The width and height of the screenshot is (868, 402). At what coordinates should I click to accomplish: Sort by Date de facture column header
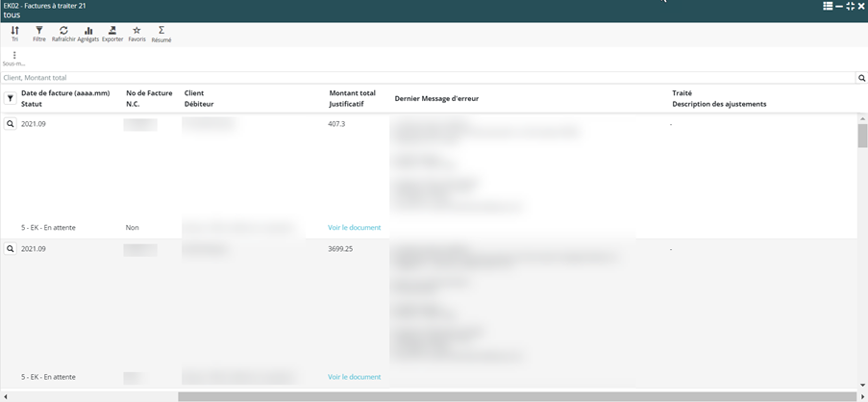(65, 93)
